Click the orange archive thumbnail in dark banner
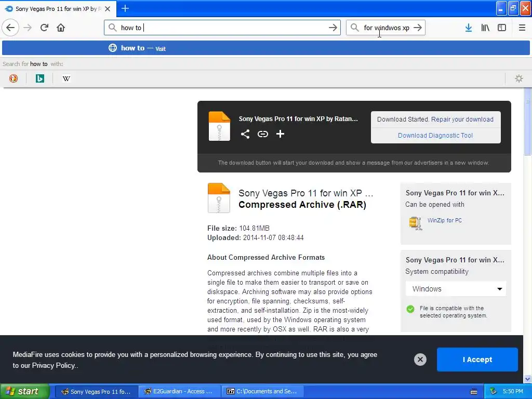532x399 pixels. point(219,126)
